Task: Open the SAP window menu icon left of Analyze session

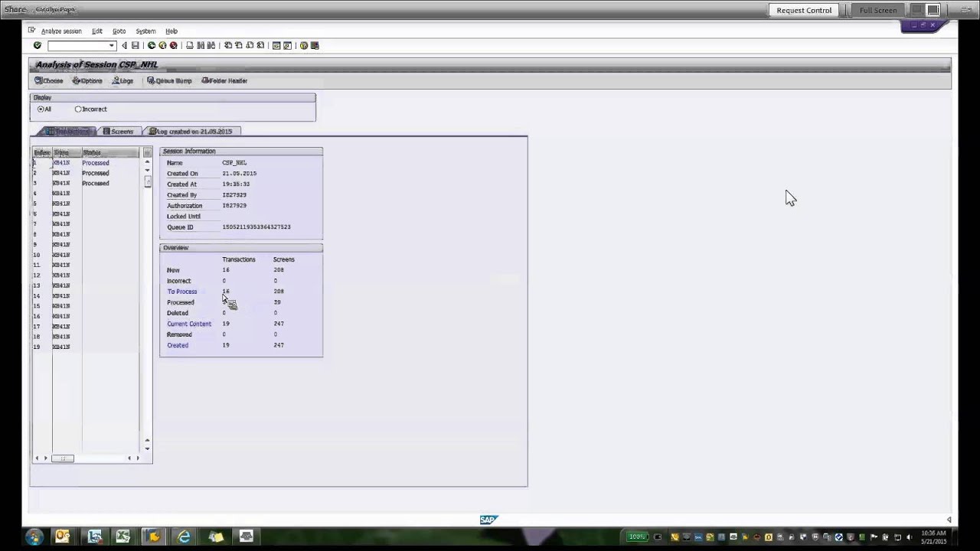Action: [x=31, y=31]
